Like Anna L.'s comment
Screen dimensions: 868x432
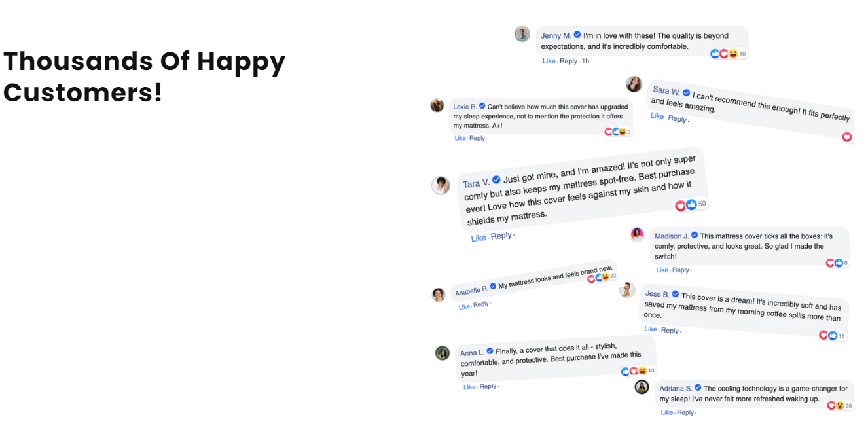469,387
